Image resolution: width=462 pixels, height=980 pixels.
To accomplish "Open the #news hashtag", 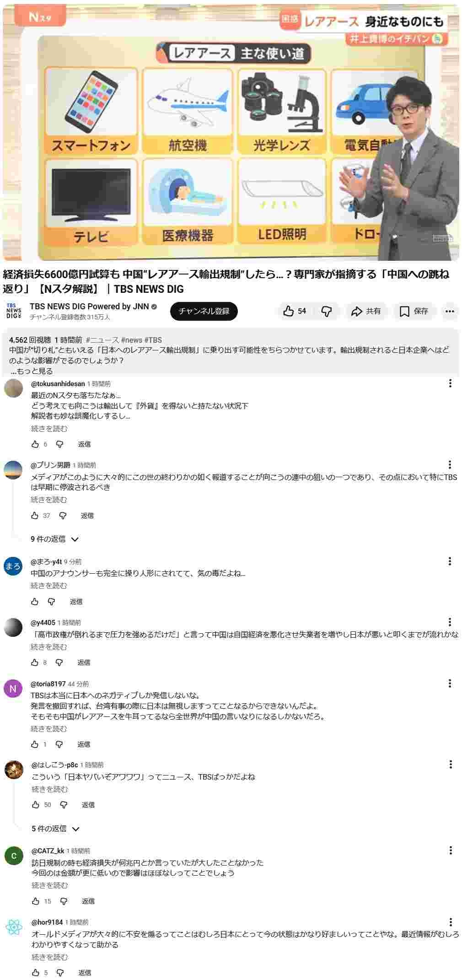I will click(x=132, y=340).
